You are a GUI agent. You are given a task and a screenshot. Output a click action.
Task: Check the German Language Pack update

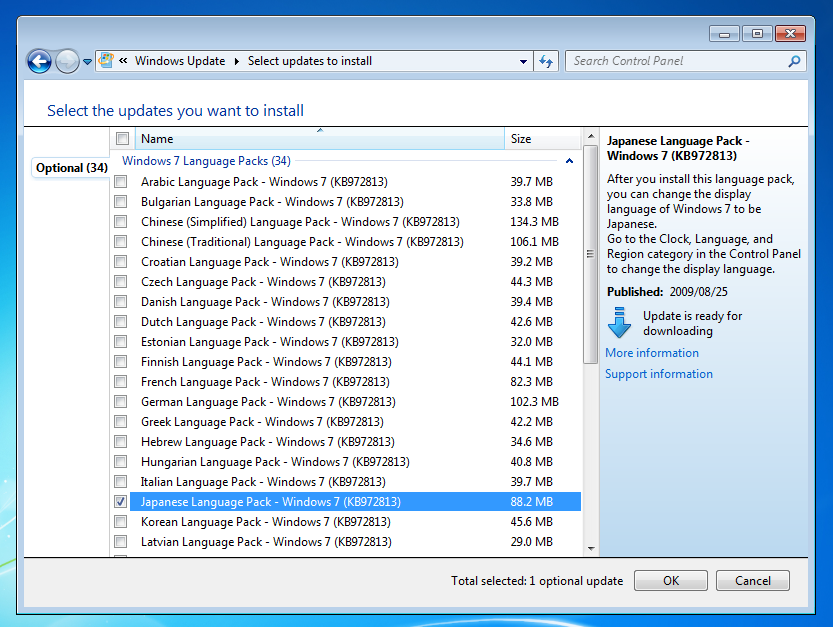point(120,401)
